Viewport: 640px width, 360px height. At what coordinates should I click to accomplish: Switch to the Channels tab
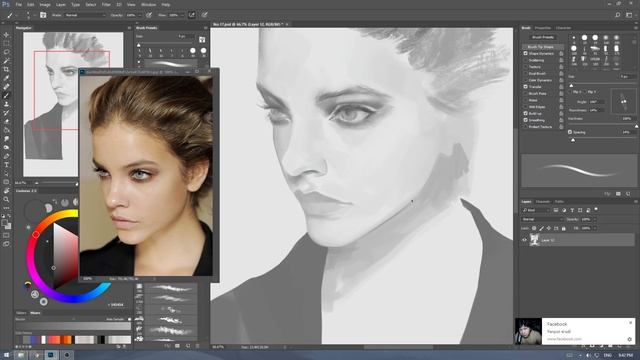543,202
